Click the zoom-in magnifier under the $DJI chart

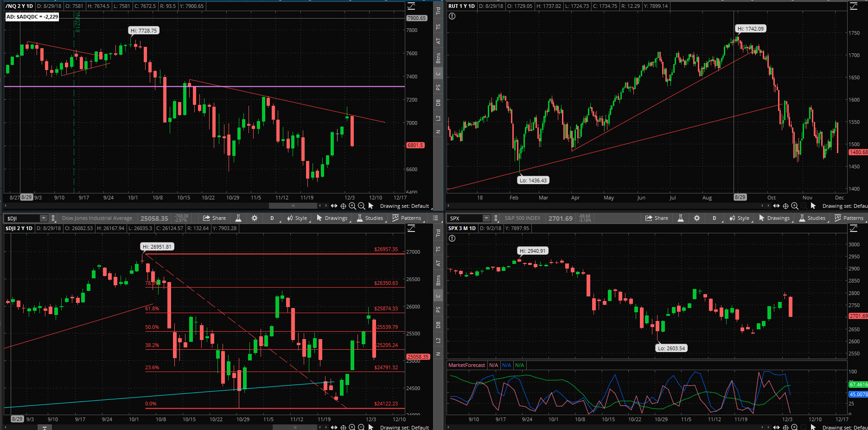(x=352, y=427)
